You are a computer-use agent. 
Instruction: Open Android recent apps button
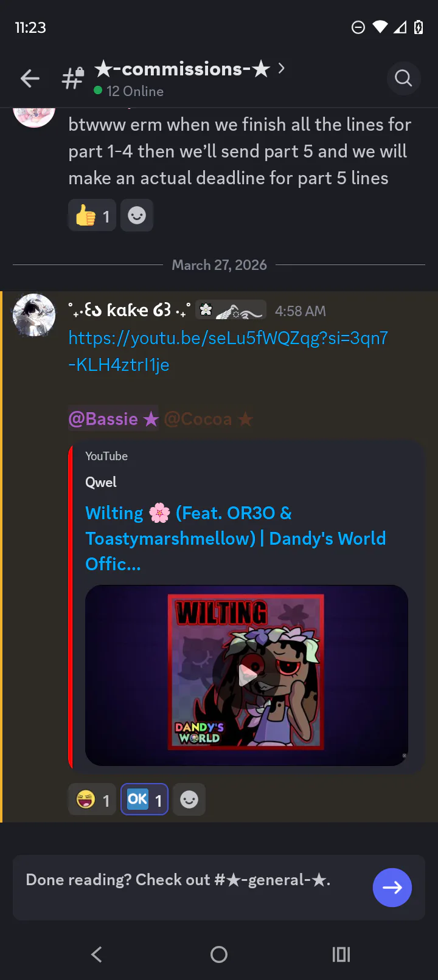[341, 954]
